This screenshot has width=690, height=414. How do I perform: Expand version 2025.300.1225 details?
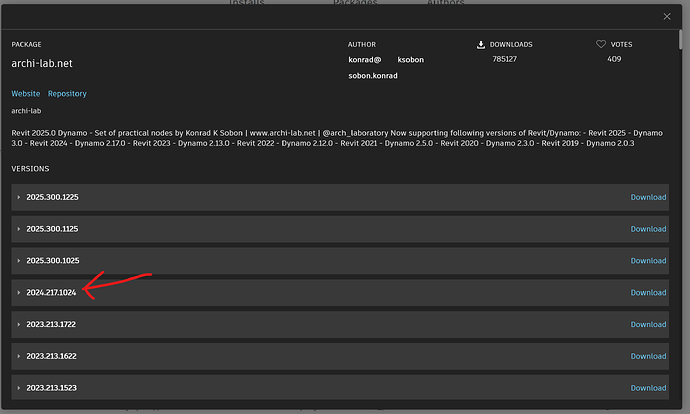click(18, 197)
